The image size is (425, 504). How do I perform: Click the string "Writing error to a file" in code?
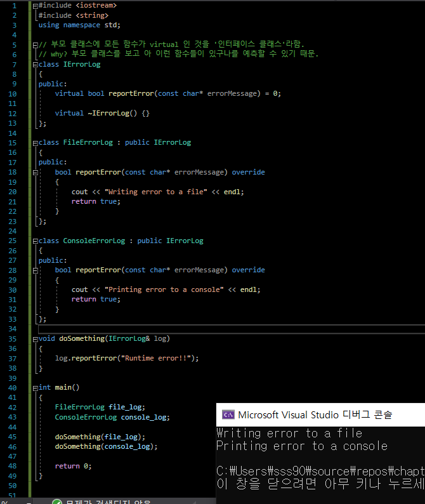tap(156, 192)
